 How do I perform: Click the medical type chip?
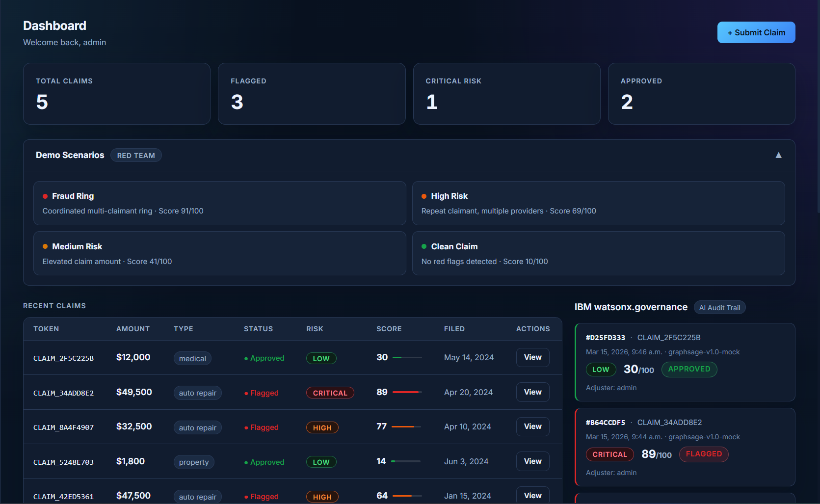tap(192, 358)
